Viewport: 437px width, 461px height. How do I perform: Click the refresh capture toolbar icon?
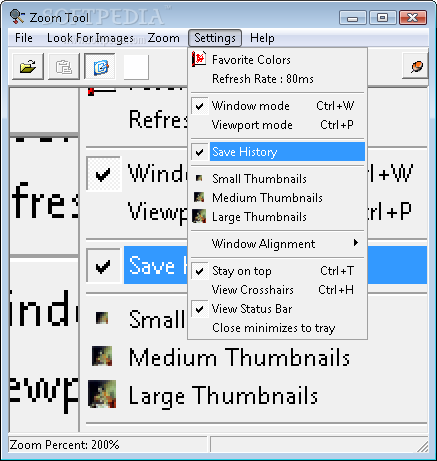click(100, 66)
